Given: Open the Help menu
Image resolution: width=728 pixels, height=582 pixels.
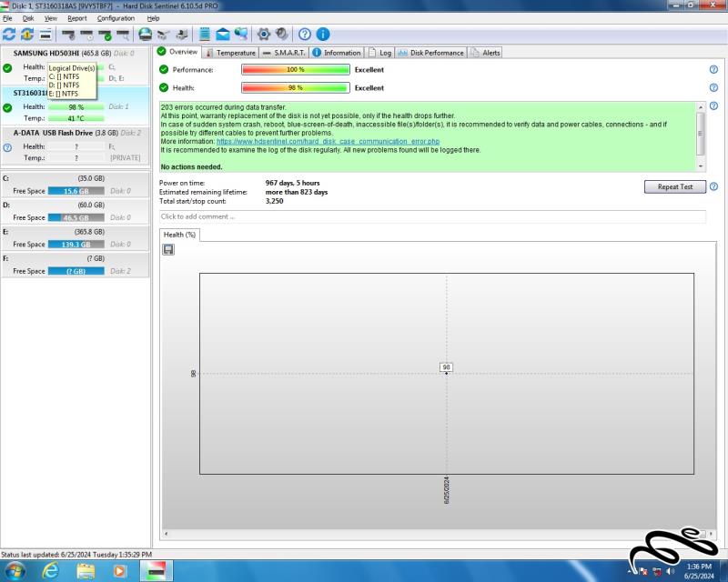Looking at the screenshot, I should pos(153,18).
